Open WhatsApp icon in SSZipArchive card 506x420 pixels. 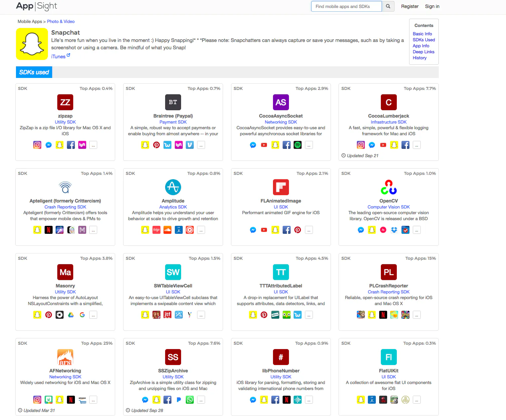(x=190, y=400)
